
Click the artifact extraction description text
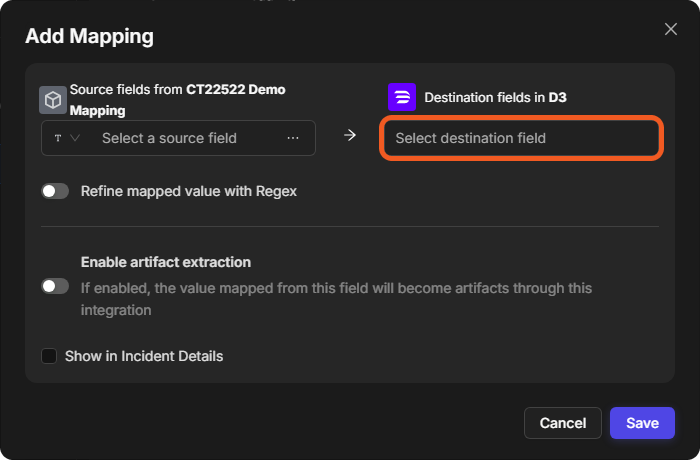(336, 299)
